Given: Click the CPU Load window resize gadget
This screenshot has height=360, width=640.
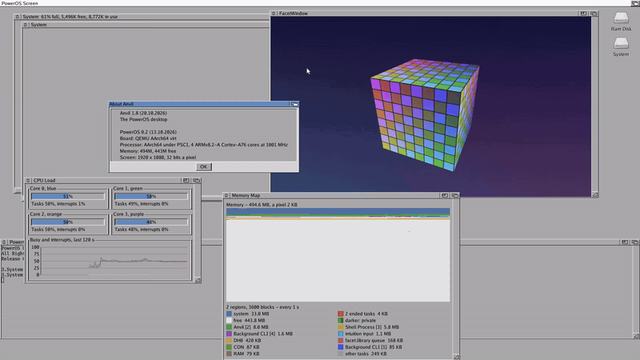Looking at the screenshot, I should [198, 280].
